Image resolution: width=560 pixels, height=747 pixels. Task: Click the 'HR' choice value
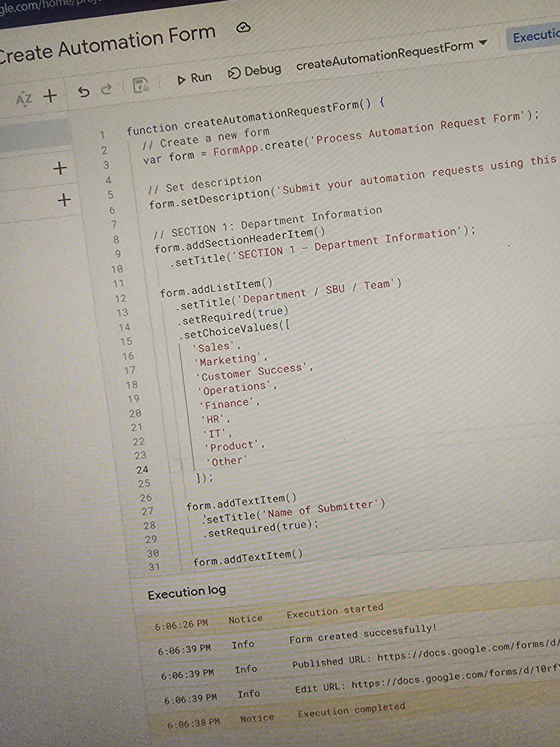(x=216, y=419)
